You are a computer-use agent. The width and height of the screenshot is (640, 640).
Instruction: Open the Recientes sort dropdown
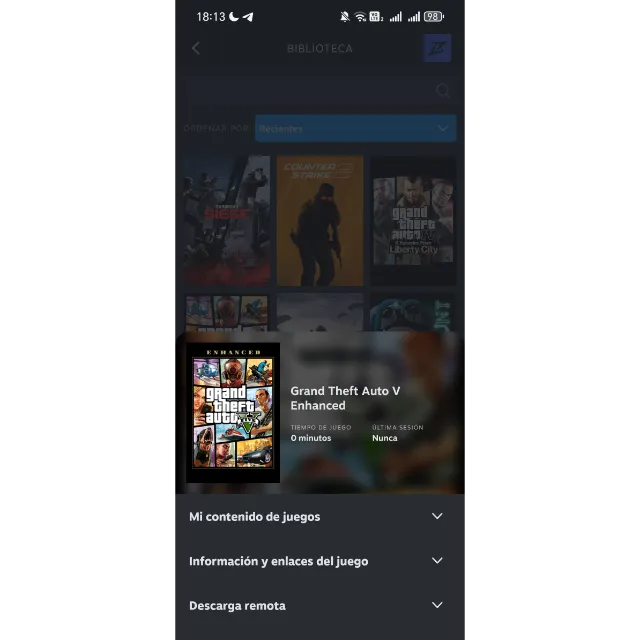(x=355, y=128)
